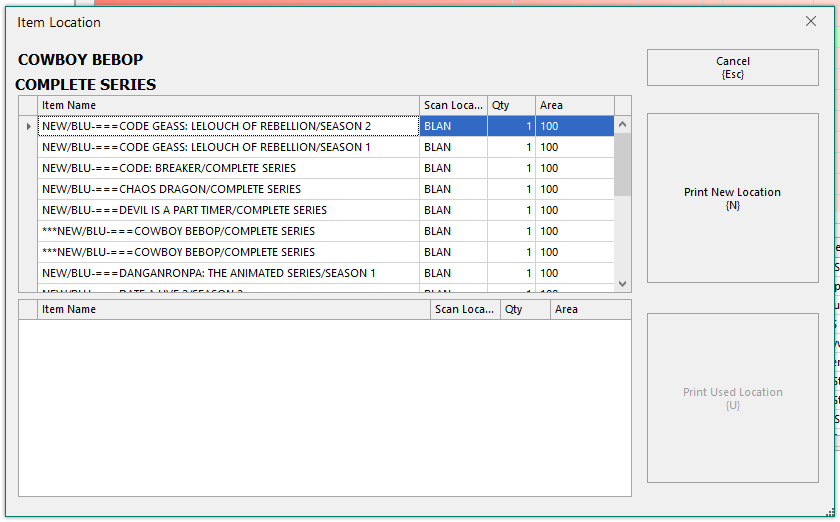Click Print New Location button
This screenshot has height=522, width=840.
pos(732,198)
